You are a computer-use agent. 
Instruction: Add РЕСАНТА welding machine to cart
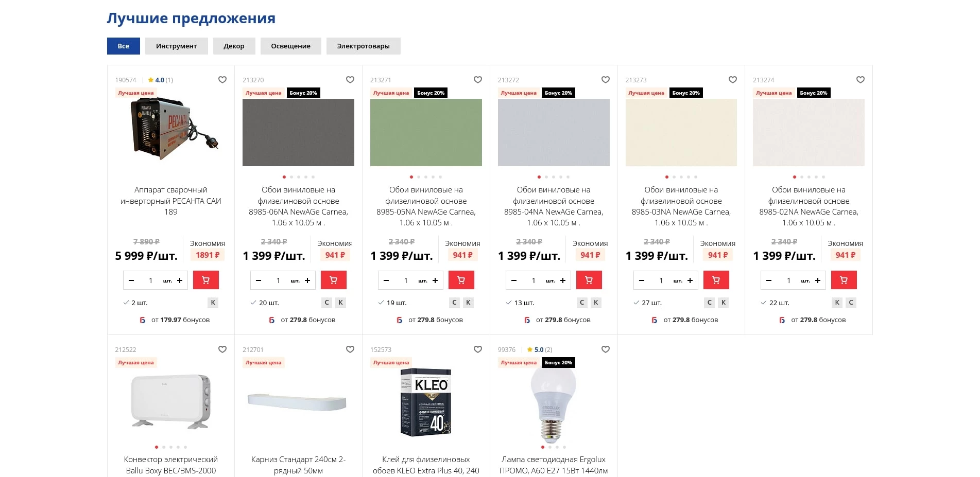(x=205, y=280)
